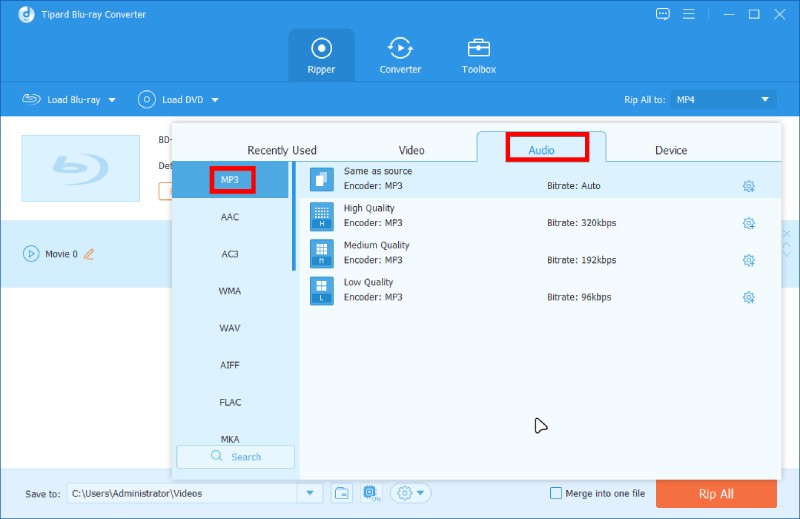Click the Medium Quality preset name
This screenshot has width=800, height=519.
click(377, 245)
